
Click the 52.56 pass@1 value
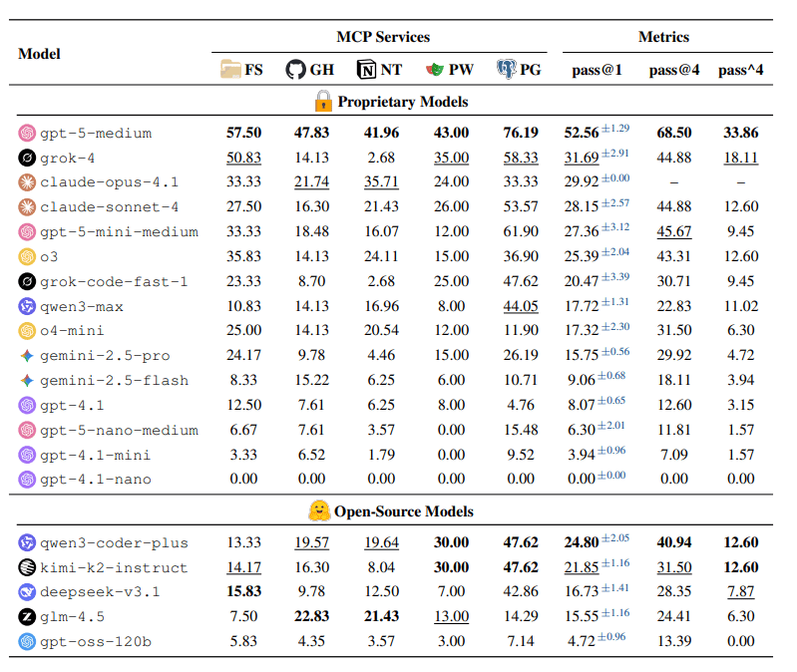[x=582, y=133]
